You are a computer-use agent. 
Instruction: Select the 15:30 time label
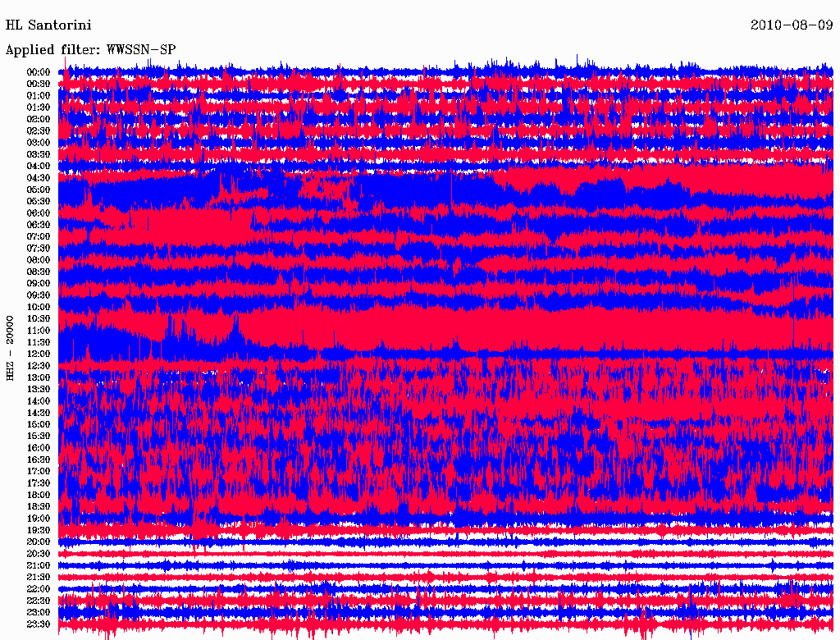pyautogui.click(x=38, y=437)
